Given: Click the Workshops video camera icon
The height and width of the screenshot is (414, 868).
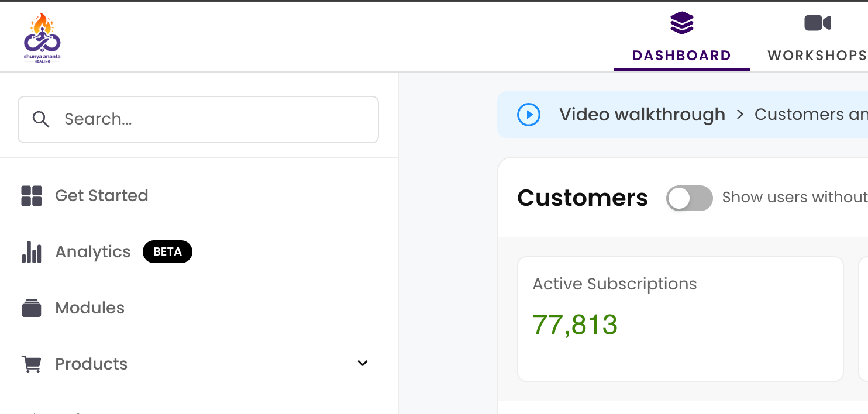Looking at the screenshot, I should tap(817, 23).
